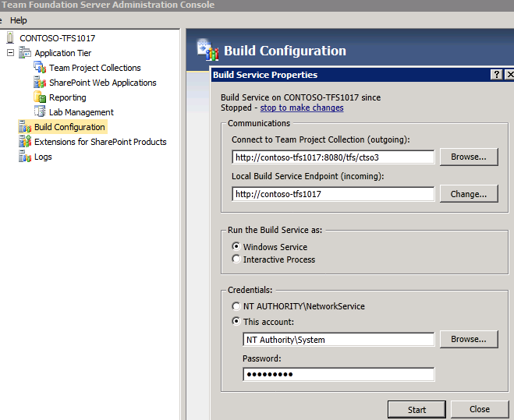The height and width of the screenshot is (420, 514).
Task: Click the Team Project Collections icon
Action: pos(40,68)
